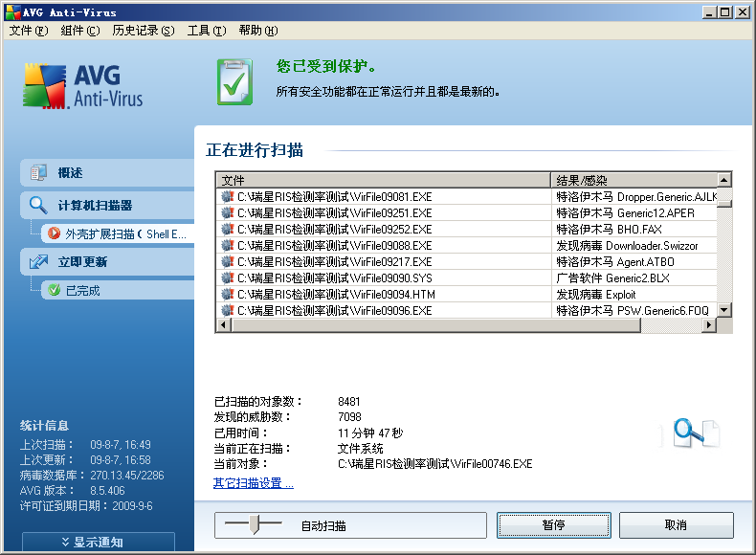The width and height of the screenshot is (756, 555).
Task: Click result 特洛伊木马 Agent.ATBO
Action: [615, 262]
